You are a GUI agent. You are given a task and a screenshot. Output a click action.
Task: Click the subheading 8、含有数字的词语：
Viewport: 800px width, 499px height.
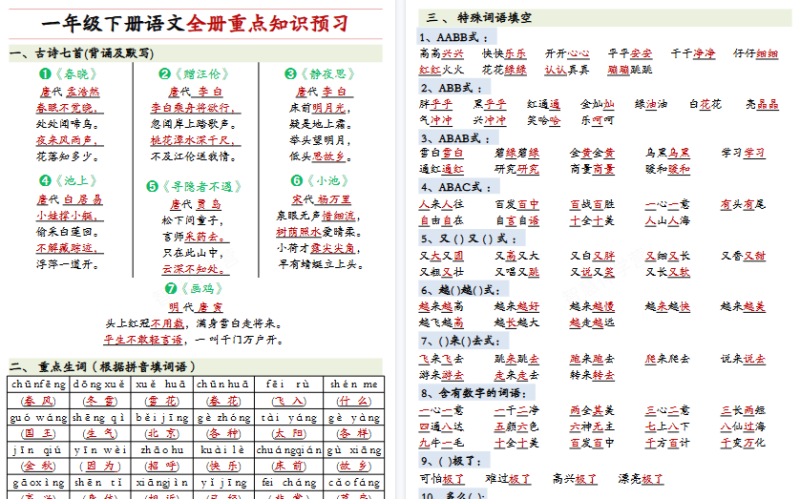[x=473, y=393]
